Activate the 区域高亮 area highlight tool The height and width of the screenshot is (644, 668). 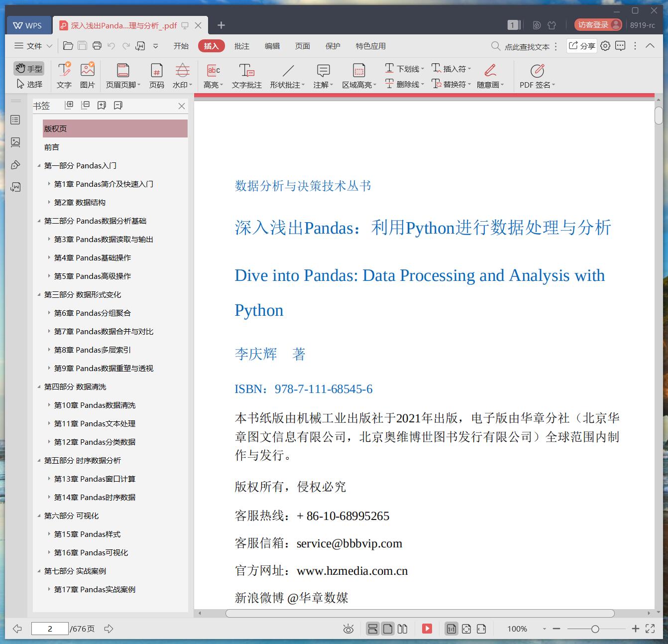click(x=359, y=76)
